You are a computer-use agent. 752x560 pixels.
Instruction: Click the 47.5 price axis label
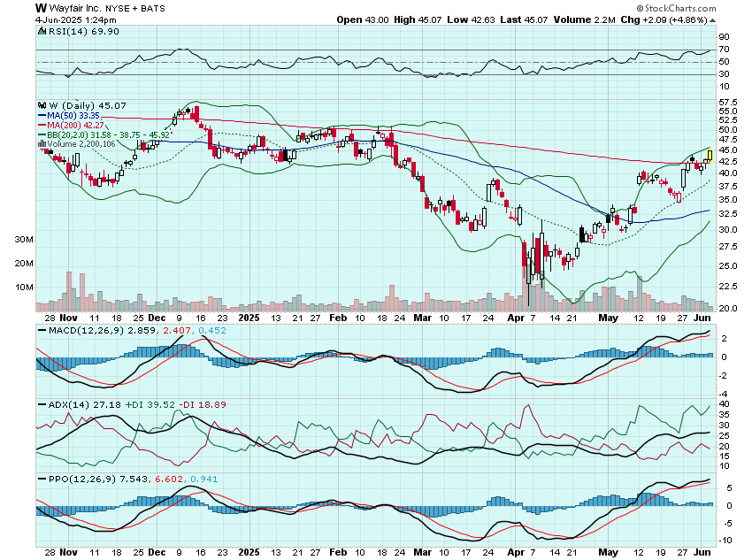coord(728,140)
